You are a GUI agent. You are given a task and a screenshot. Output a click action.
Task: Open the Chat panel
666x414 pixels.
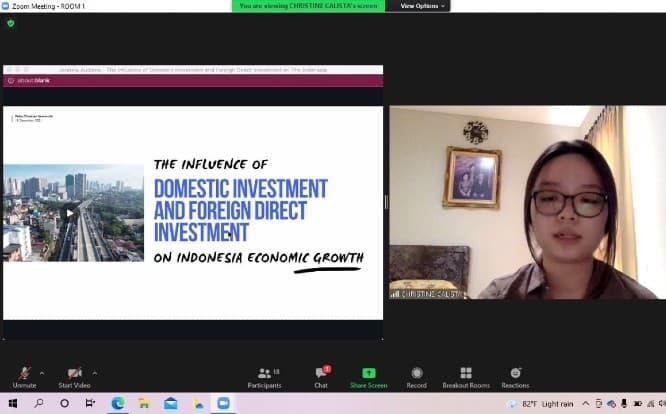(321, 373)
